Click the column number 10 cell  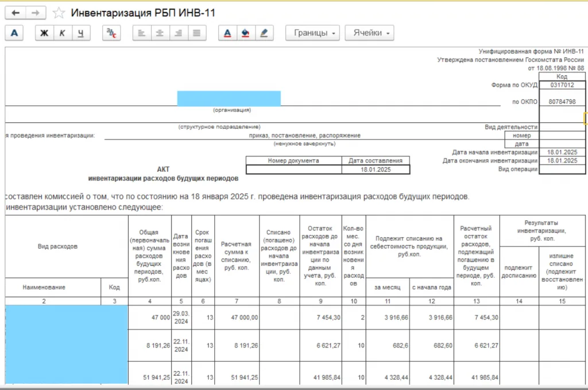(354, 301)
